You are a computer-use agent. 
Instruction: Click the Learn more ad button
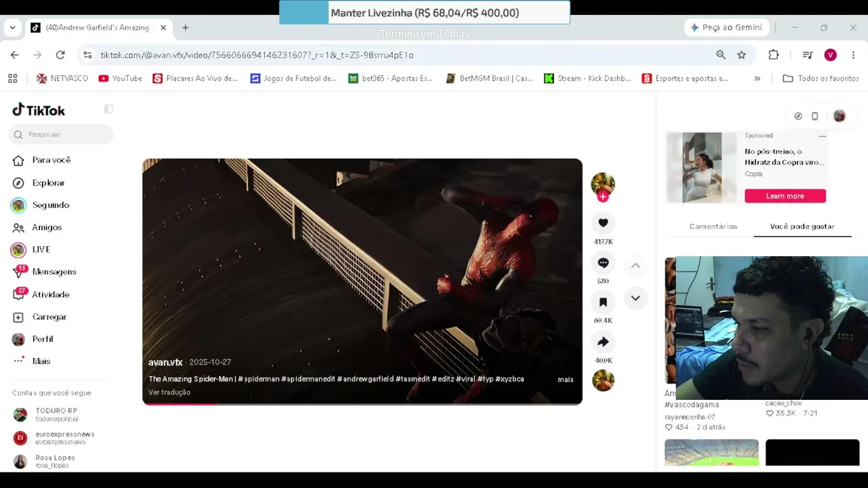pos(785,196)
